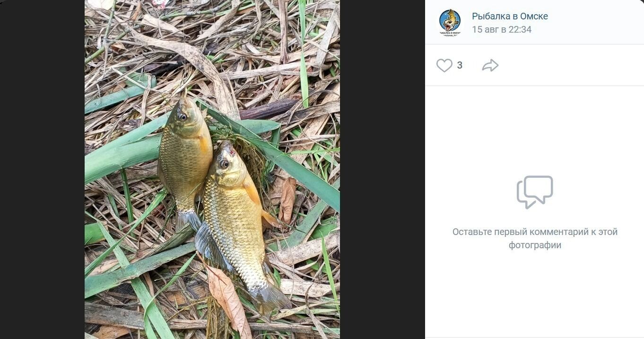
Task: Like the photo with the heart icon
Action: click(x=444, y=65)
